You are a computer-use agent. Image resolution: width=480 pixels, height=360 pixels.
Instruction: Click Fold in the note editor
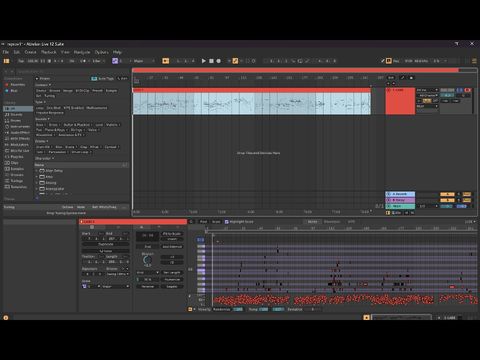(x=203, y=222)
